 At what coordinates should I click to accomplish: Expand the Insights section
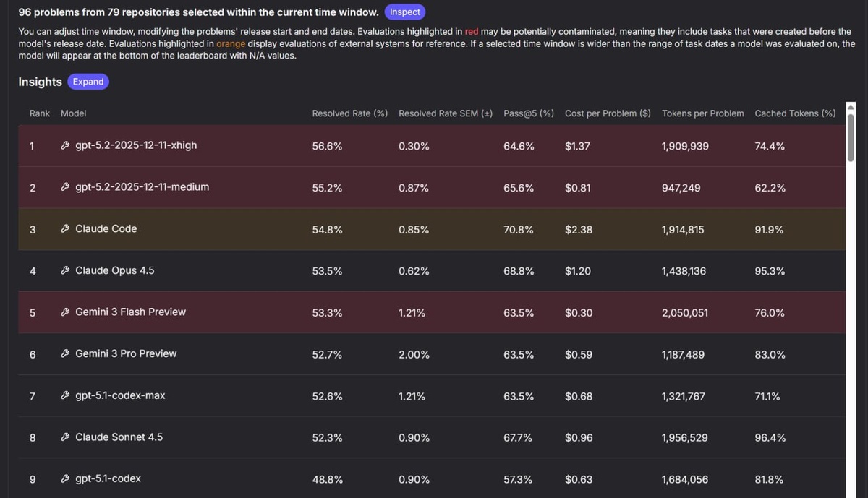coord(88,82)
